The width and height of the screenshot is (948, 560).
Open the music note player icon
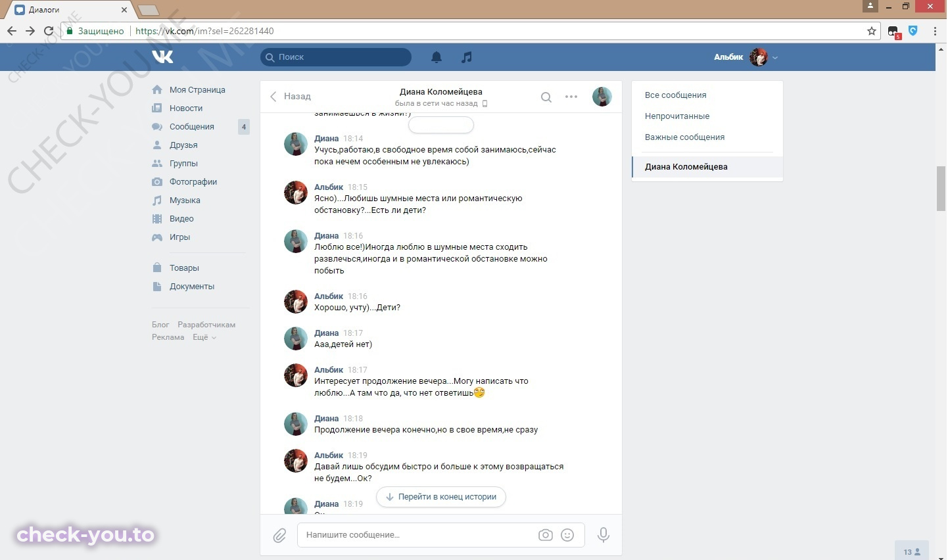click(x=467, y=57)
